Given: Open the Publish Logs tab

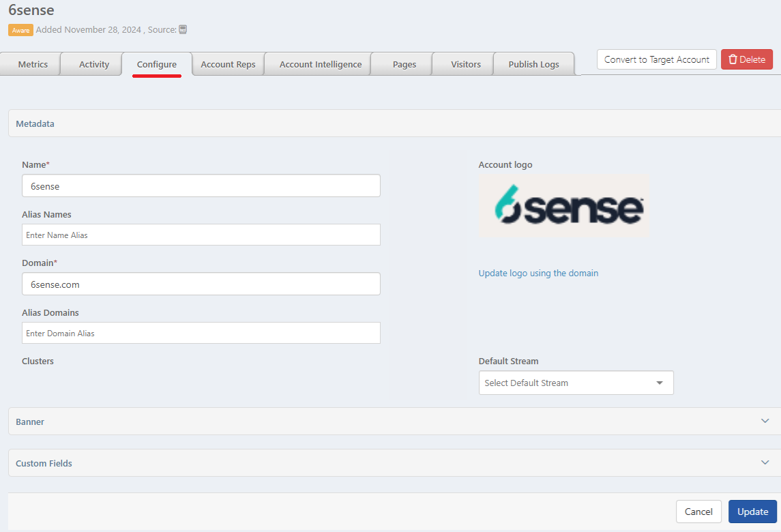Looking at the screenshot, I should (x=533, y=64).
